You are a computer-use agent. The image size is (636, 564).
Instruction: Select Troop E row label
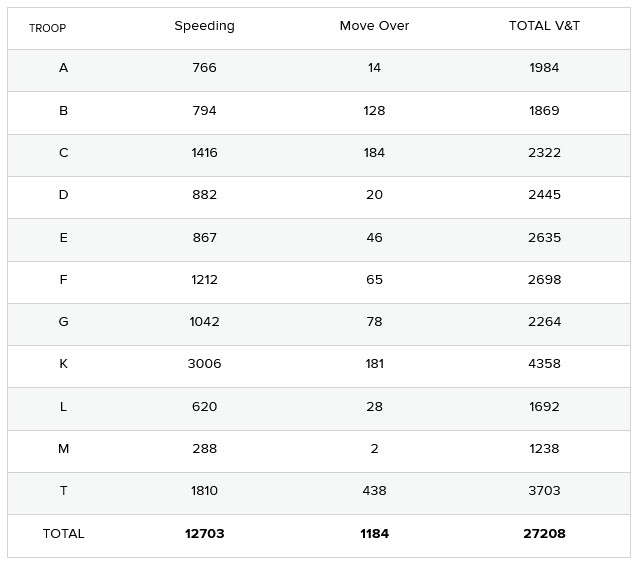point(64,238)
